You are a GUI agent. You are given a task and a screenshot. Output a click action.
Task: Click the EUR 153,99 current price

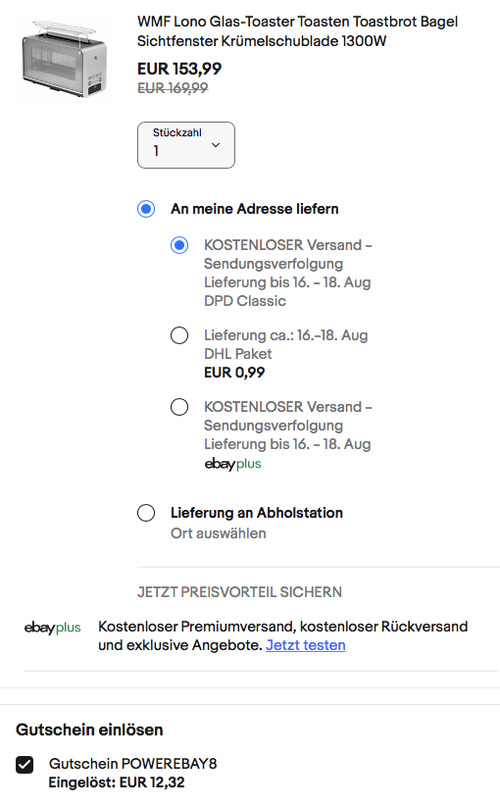179,69
